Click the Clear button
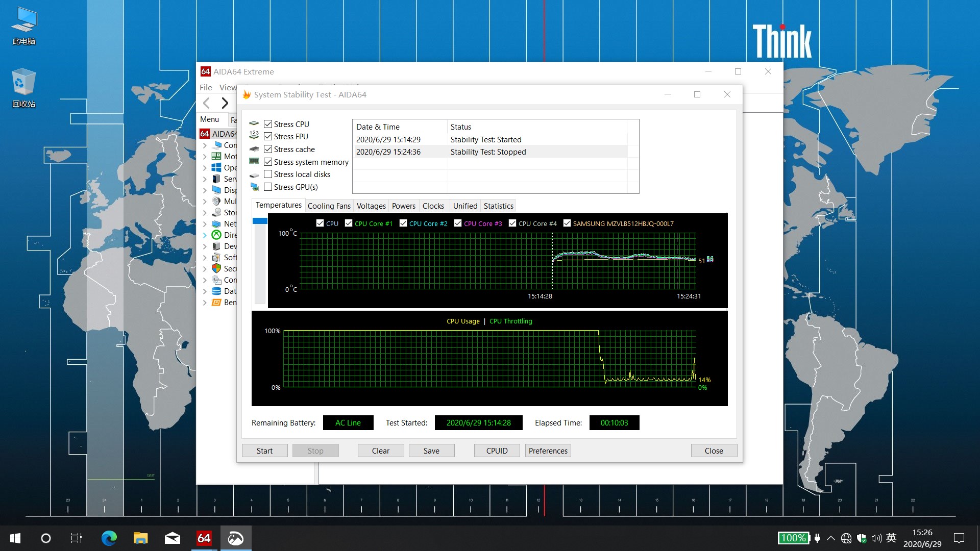This screenshot has height=551, width=980. [x=381, y=450]
